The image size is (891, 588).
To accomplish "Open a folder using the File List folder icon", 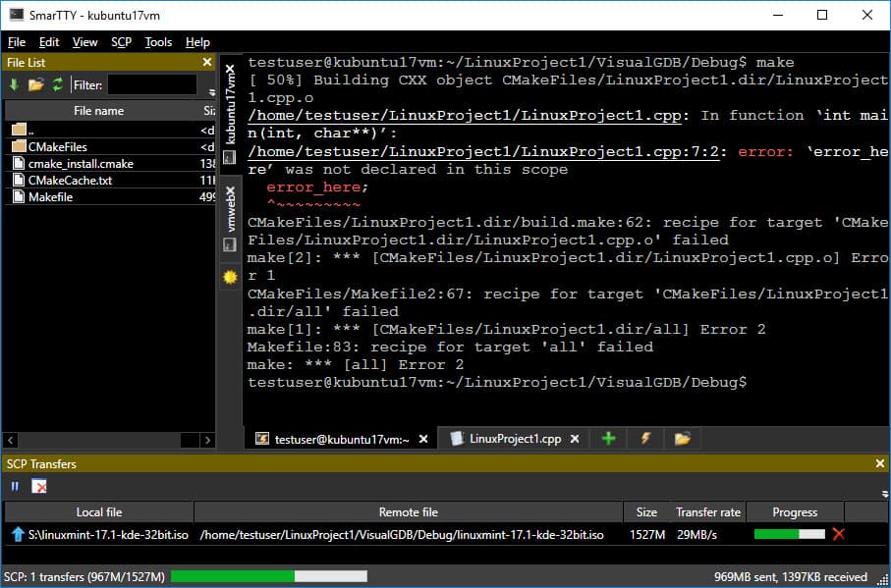I will tap(34, 84).
